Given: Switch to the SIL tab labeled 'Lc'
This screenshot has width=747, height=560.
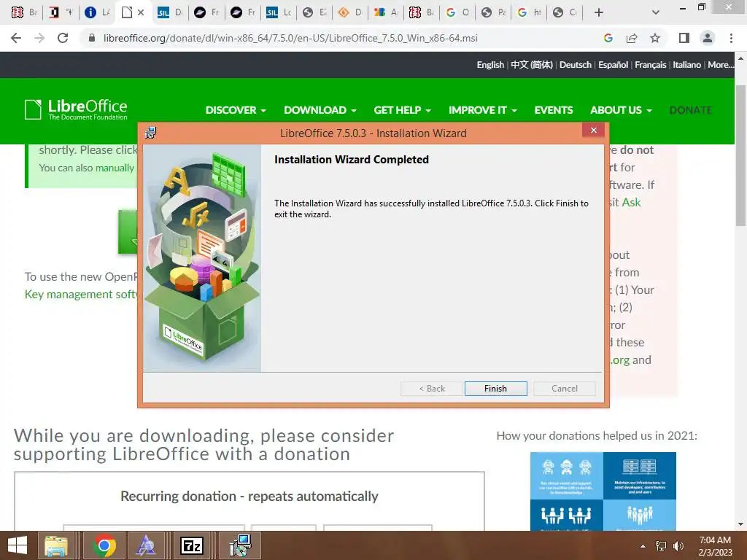Looking at the screenshot, I should pos(279,12).
